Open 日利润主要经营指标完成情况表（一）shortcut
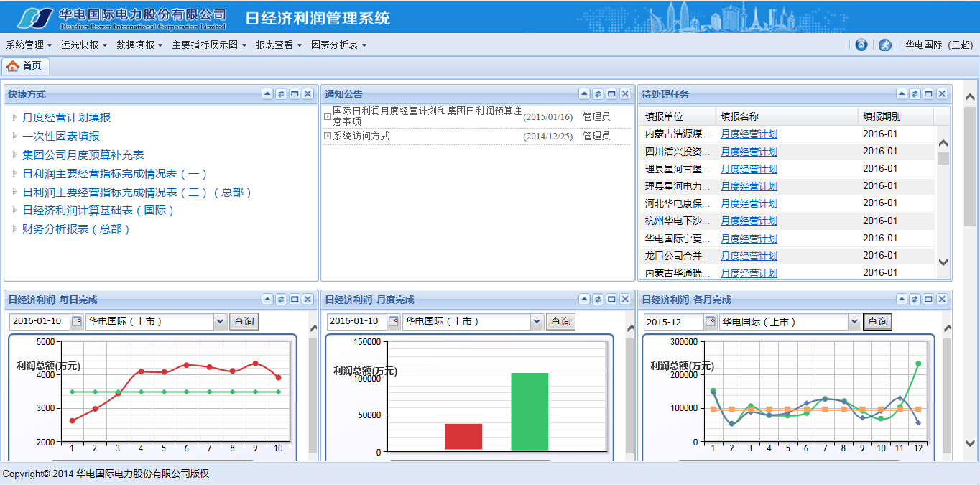The height and width of the screenshot is (485, 980). coord(115,173)
